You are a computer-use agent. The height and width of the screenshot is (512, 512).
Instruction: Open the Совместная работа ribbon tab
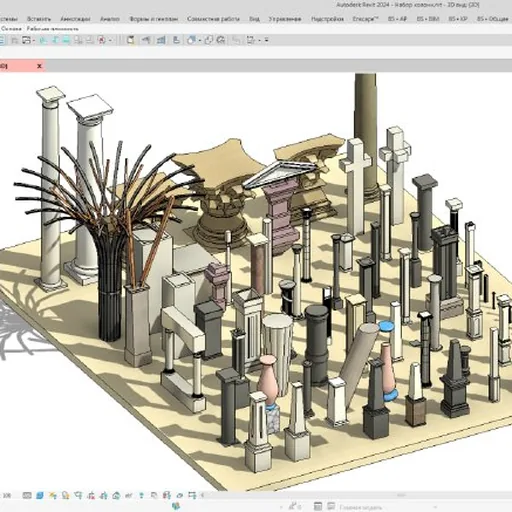213,19
